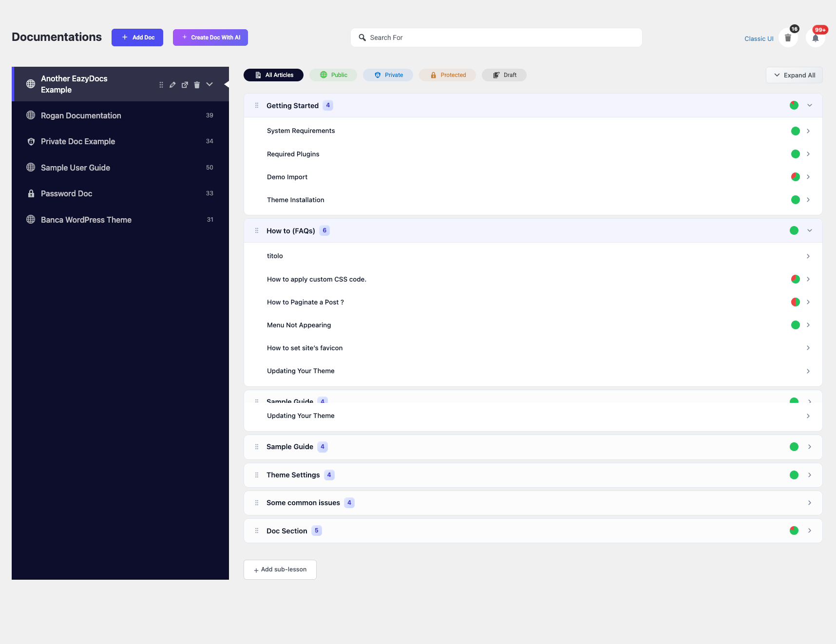Image resolution: width=836 pixels, height=644 pixels.
Task: Click the status dot of Theme Settings section
Action: pyautogui.click(x=794, y=475)
